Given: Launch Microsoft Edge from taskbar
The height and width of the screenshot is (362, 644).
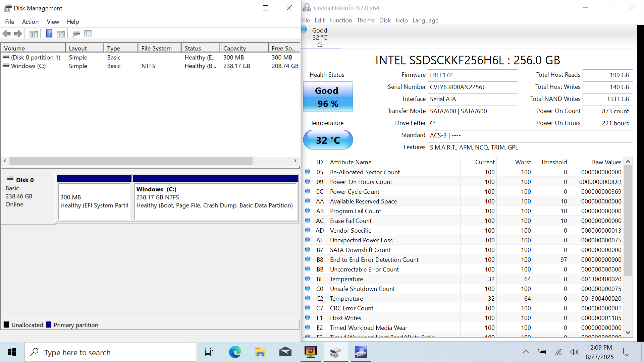Looking at the screenshot, I should [235, 352].
